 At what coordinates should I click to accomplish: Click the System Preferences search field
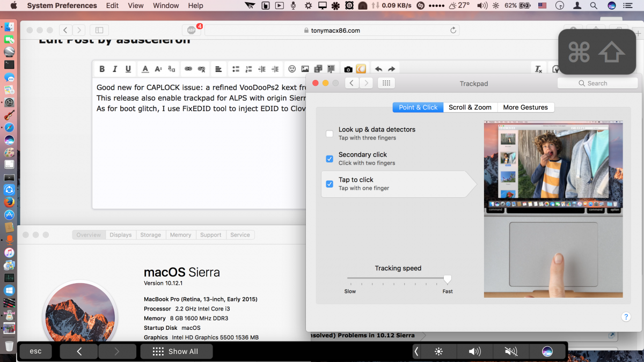tap(597, 83)
